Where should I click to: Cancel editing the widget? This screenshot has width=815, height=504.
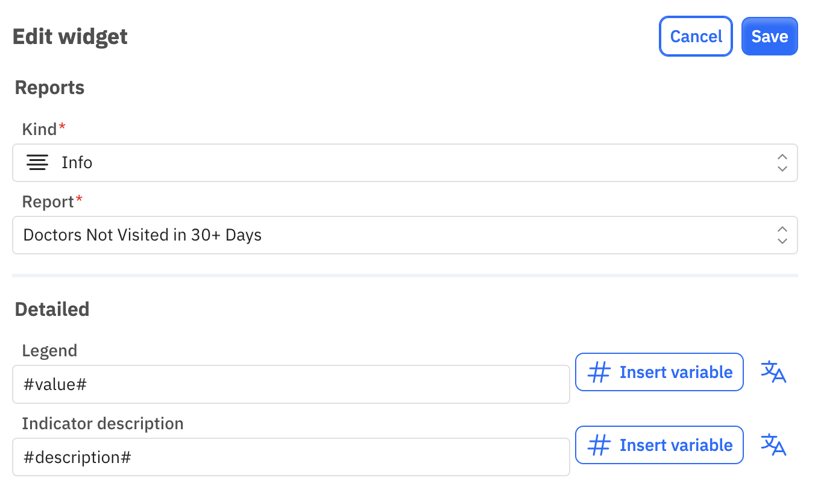point(696,36)
